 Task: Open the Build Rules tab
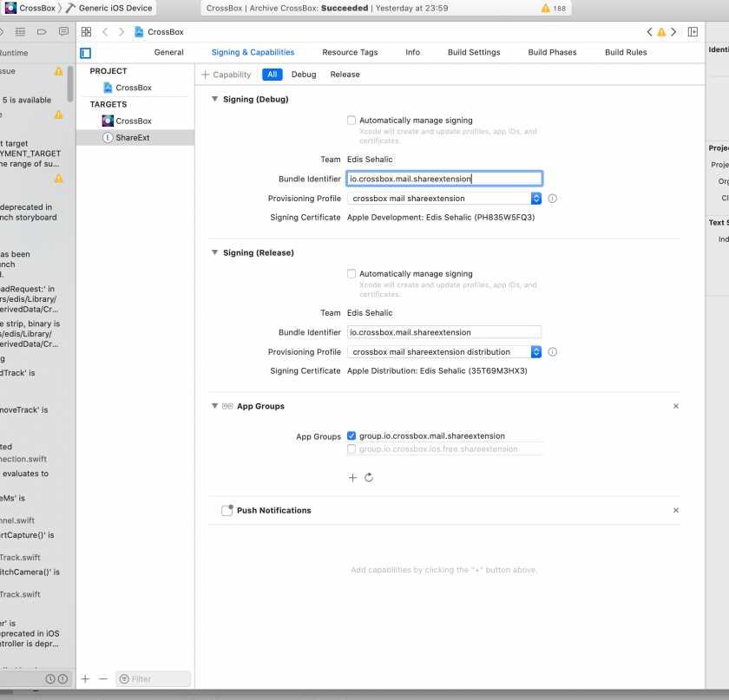pos(626,52)
